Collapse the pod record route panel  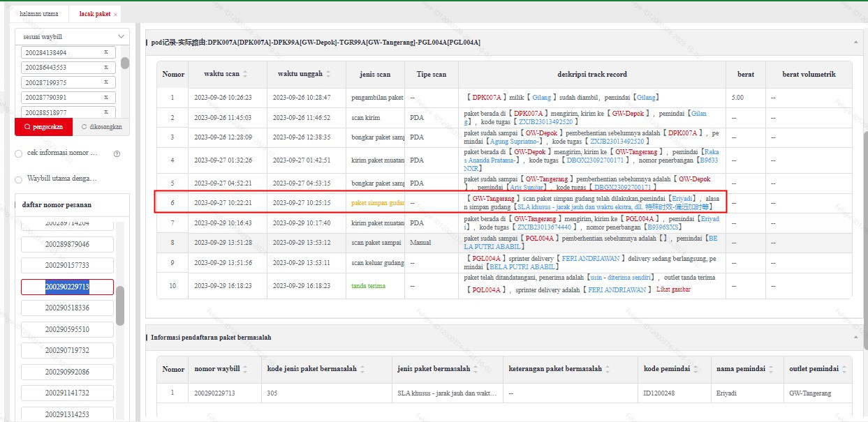coord(855,42)
